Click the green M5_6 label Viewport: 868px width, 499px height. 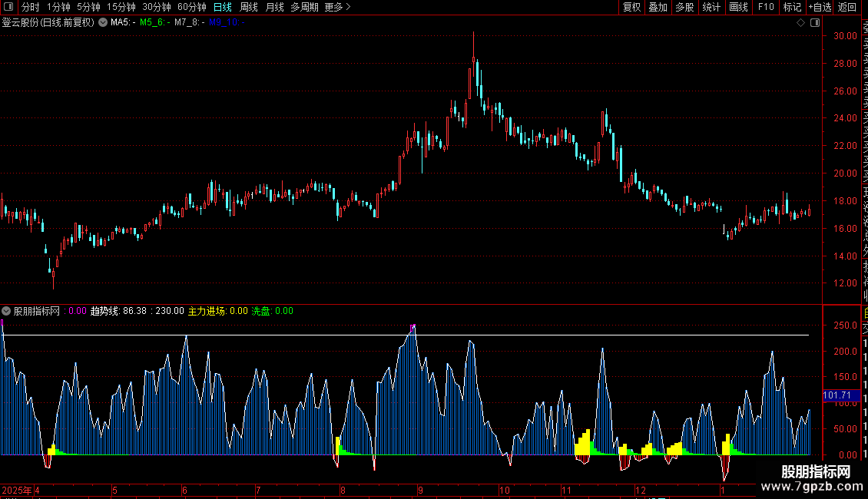[x=155, y=23]
